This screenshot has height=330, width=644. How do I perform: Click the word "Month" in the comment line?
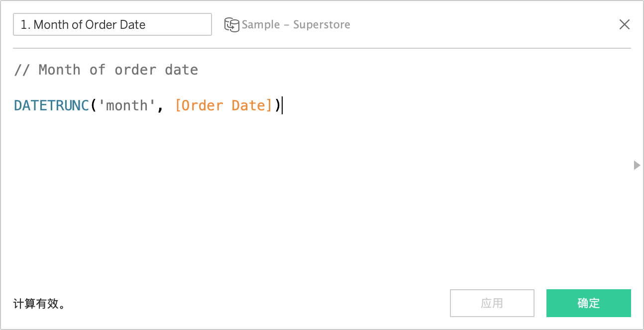pos(59,70)
